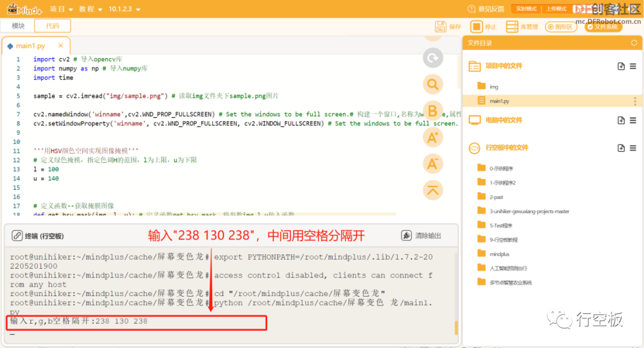Toggle the 图形区 panel
Image resolution: width=644 pixels, height=348 pixels.
(561, 27)
